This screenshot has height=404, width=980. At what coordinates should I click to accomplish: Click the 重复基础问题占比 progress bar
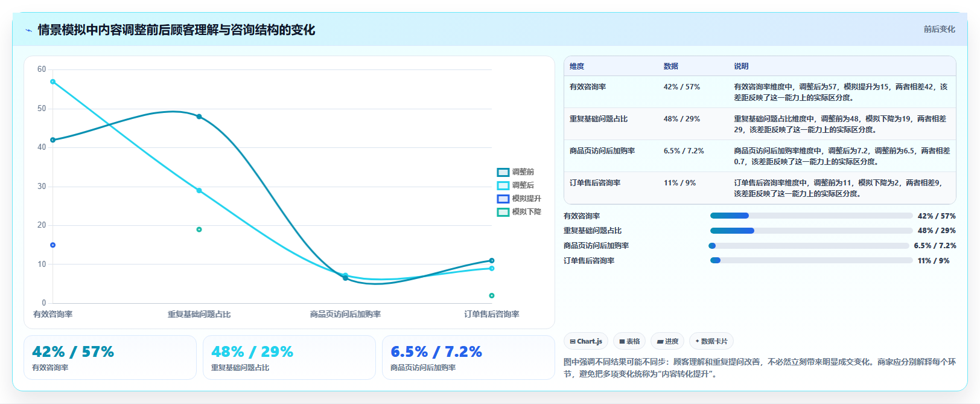pyautogui.click(x=811, y=231)
